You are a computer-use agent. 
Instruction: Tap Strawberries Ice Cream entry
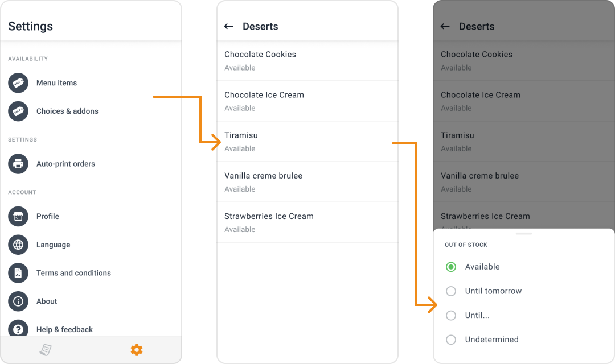[x=307, y=222]
